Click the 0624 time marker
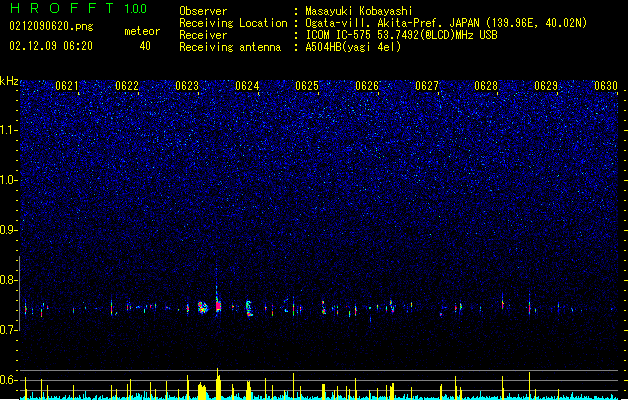This screenshot has width=629, height=400. pyautogui.click(x=247, y=86)
